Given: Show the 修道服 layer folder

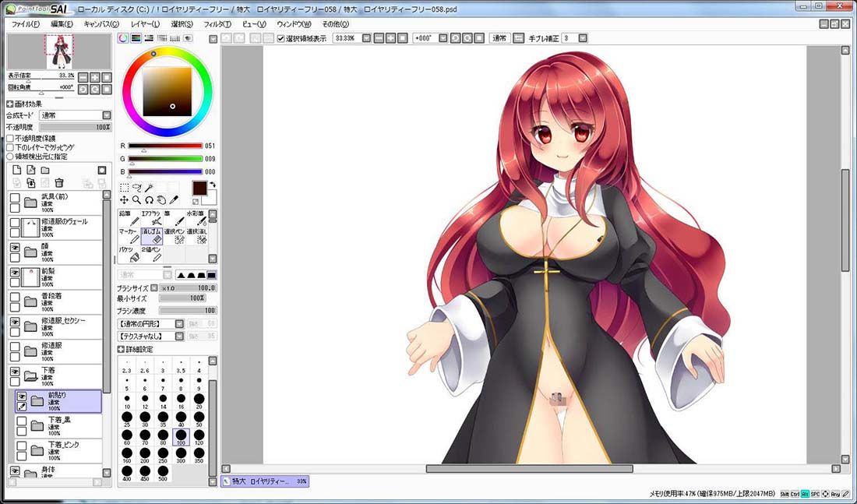Looking at the screenshot, I should (x=15, y=347).
